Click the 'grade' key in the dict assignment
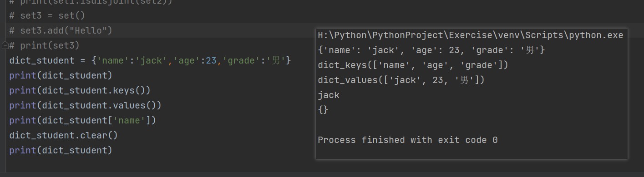Image resolution: width=644 pixels, height=177 pixels. click(x=241, y=60)
